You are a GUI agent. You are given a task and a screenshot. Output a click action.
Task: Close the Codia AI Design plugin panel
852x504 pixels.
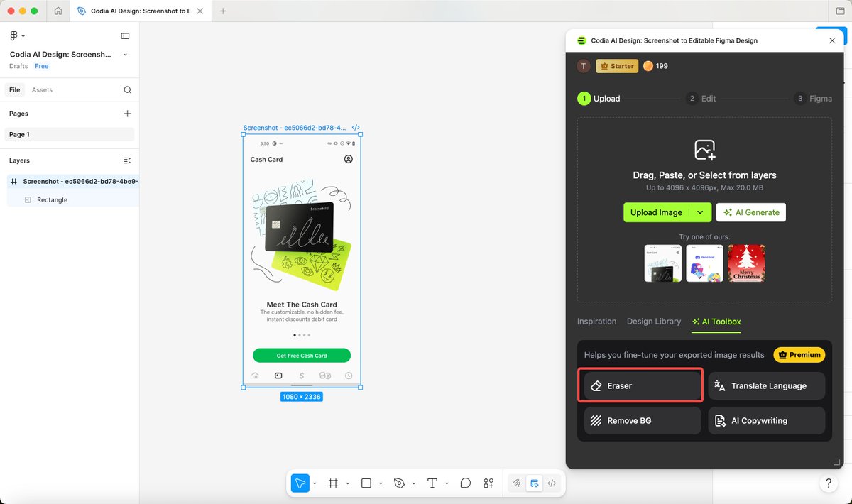click(x=832, y=40)
